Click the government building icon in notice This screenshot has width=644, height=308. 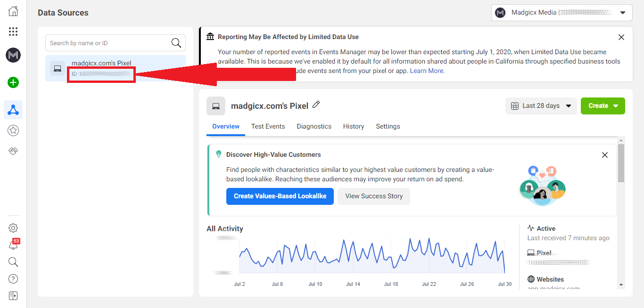point(210,36)
